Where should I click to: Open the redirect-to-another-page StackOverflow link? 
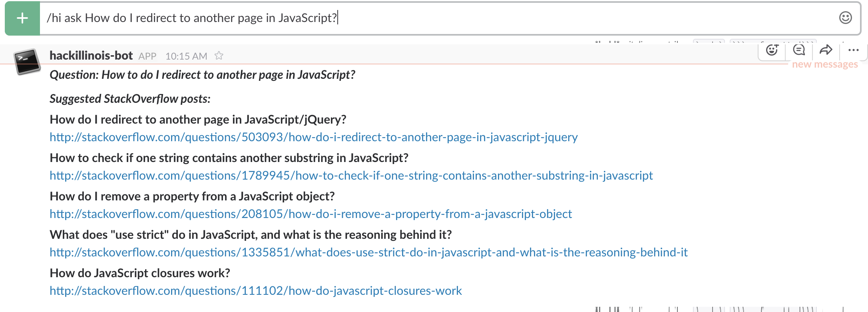pyautogui.click(x=314, y=137)
